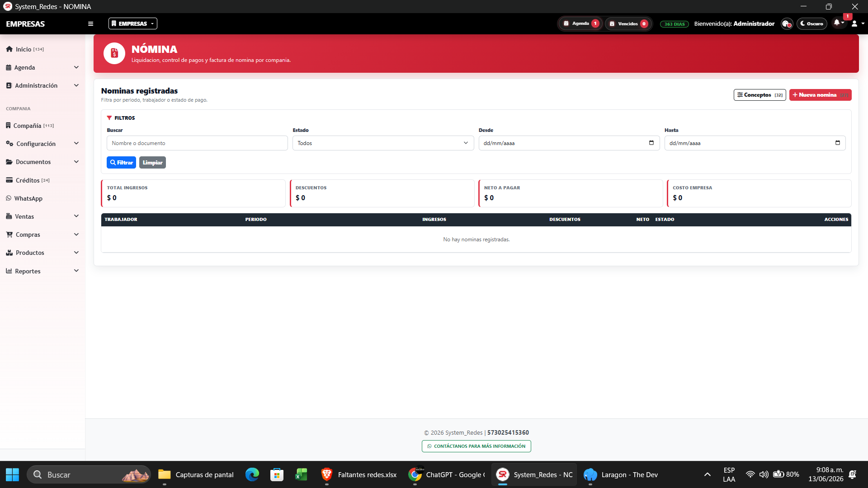Image resolution: width=868 pixels, height=488 pixels.
Task: Click the Compañía building icon
Action: pos(8,126)
